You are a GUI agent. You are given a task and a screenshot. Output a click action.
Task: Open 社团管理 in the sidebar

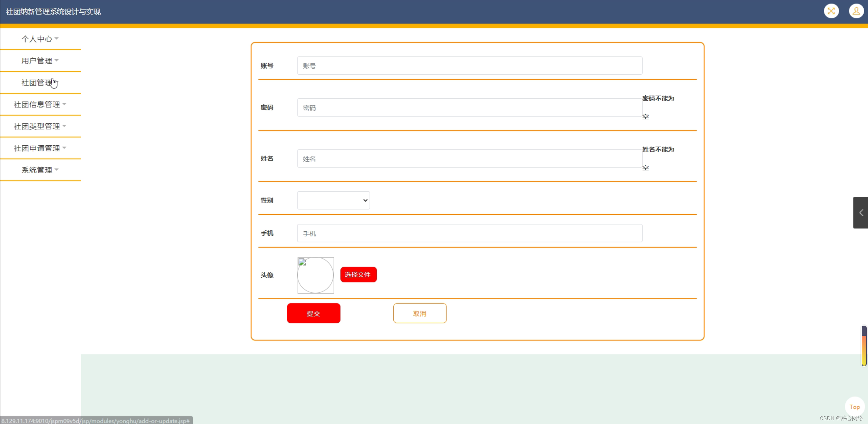37,83
